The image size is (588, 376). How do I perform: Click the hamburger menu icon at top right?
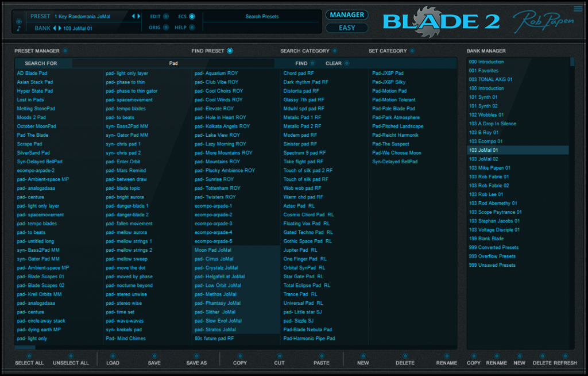tap(578, 8)
